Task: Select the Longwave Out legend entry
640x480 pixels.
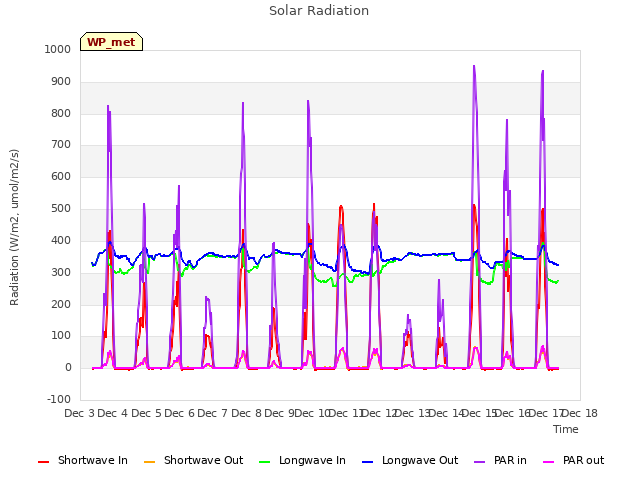Action: (410, 460)
